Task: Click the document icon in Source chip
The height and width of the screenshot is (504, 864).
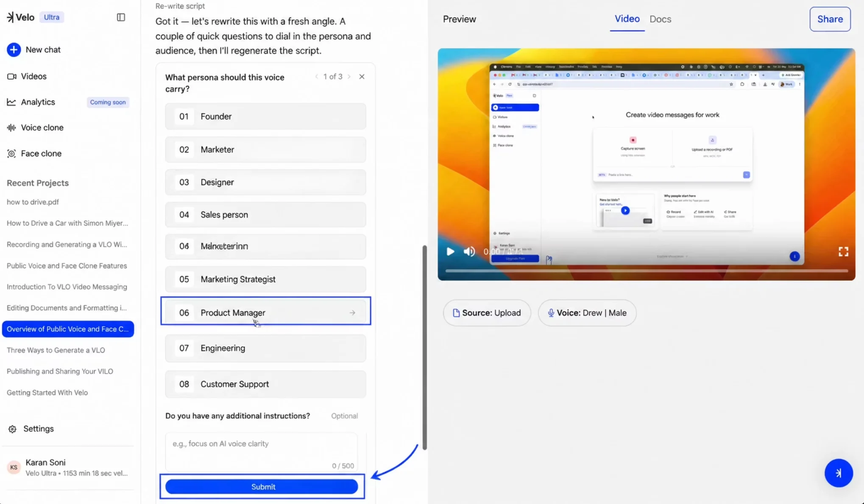Action: [456, 313]
